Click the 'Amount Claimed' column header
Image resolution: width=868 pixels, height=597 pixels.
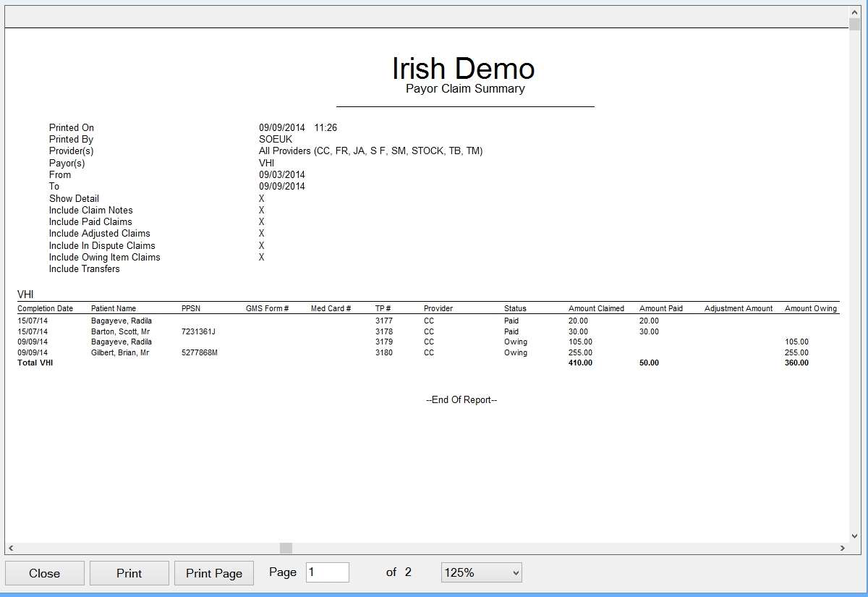coord(596,308)
